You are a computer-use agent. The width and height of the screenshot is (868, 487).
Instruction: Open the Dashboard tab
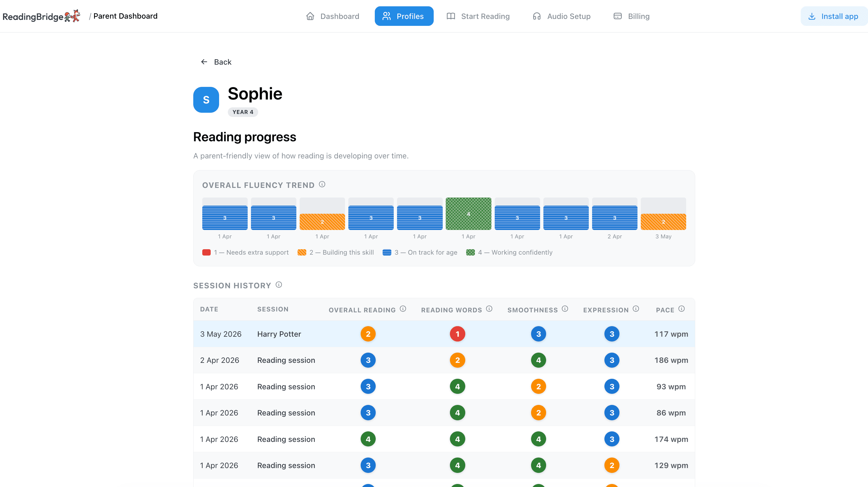pyautogui.click(x=333, y=16)
